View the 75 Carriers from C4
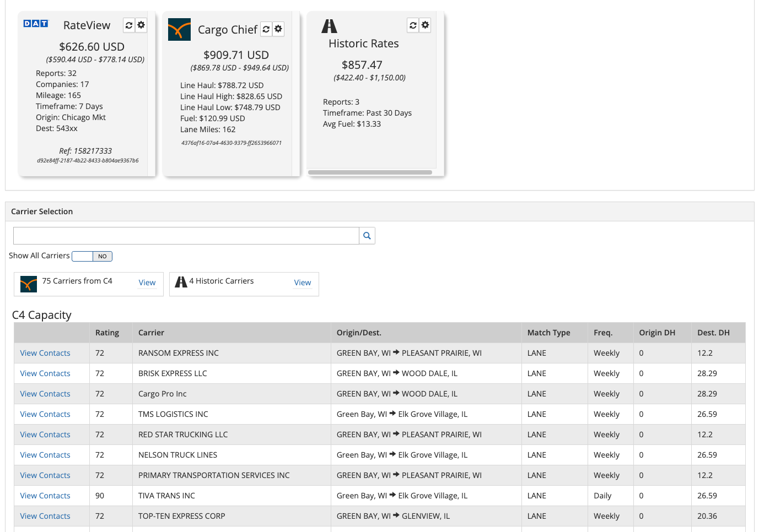Viewport: 759px width, 532px height. pos(147,283)
